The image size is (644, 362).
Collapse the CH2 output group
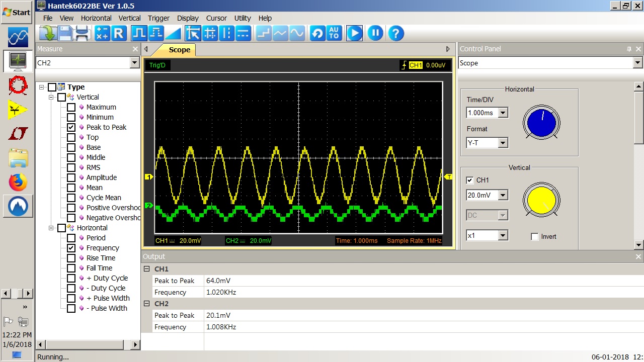147,304
